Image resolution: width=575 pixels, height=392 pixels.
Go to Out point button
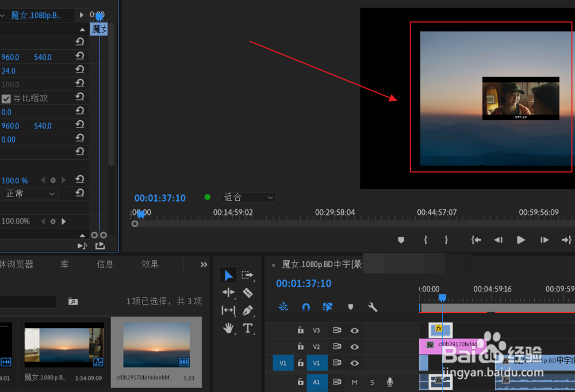[566, 240]
